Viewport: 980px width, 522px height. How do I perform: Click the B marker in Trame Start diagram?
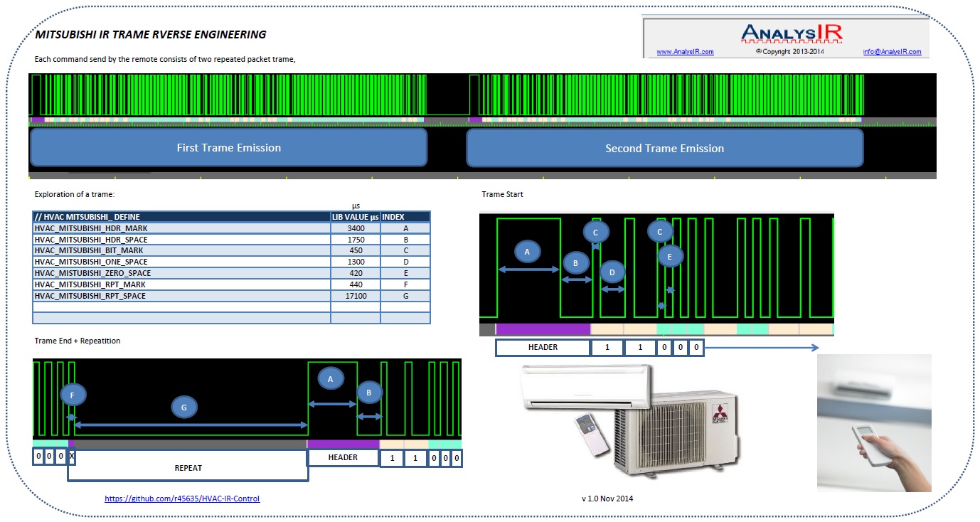[576, 262]
